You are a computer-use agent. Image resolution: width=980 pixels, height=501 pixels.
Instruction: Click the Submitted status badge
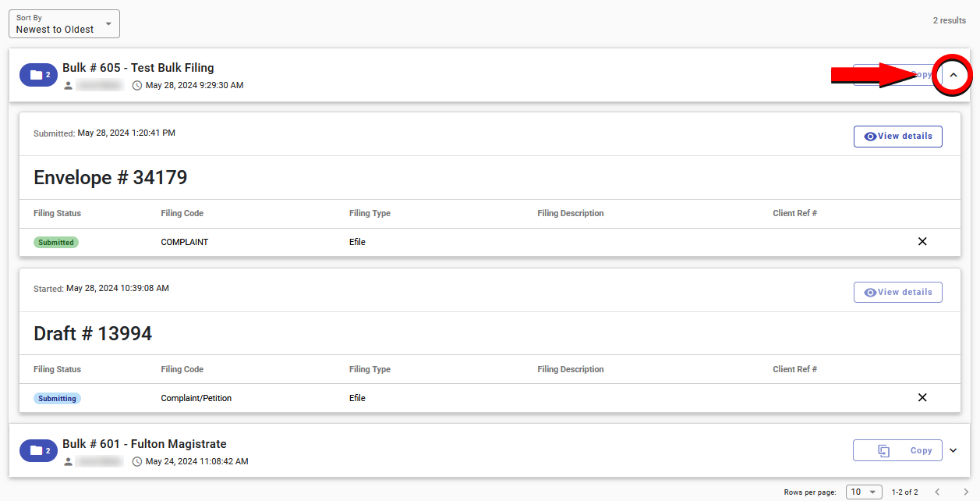coord(56,242)
